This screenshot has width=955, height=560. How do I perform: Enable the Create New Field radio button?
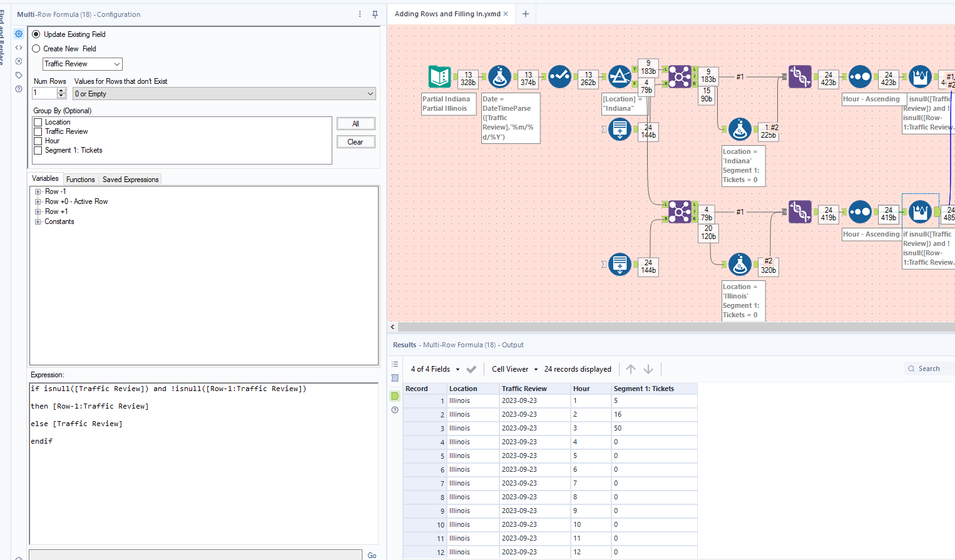[x=36, y=48]
